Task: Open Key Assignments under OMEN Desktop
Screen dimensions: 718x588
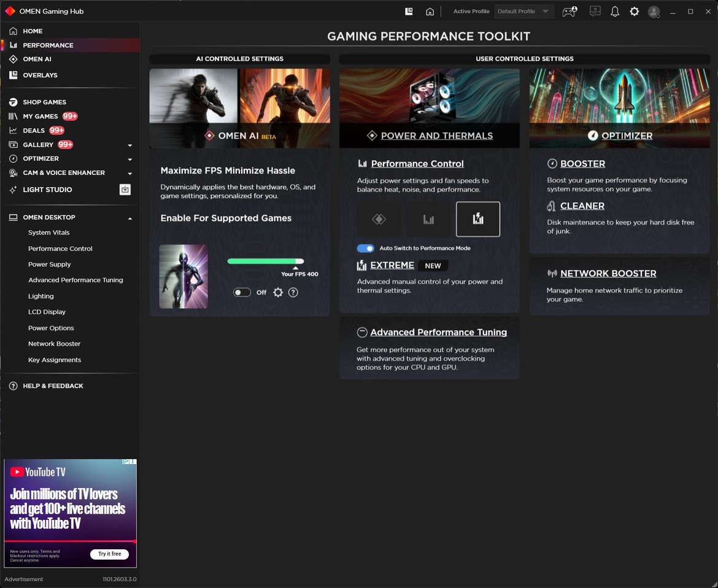Action: [x=55, y=360]
